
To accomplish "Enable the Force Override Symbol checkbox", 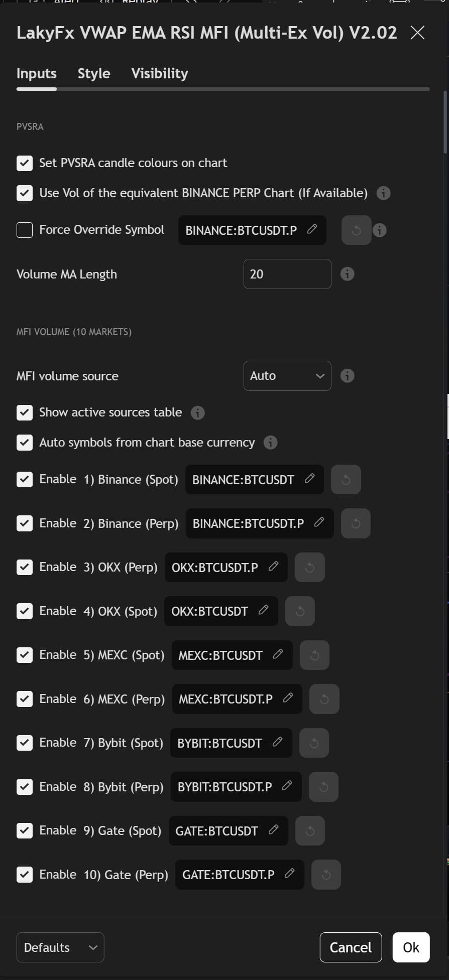I will pos(25,229).
